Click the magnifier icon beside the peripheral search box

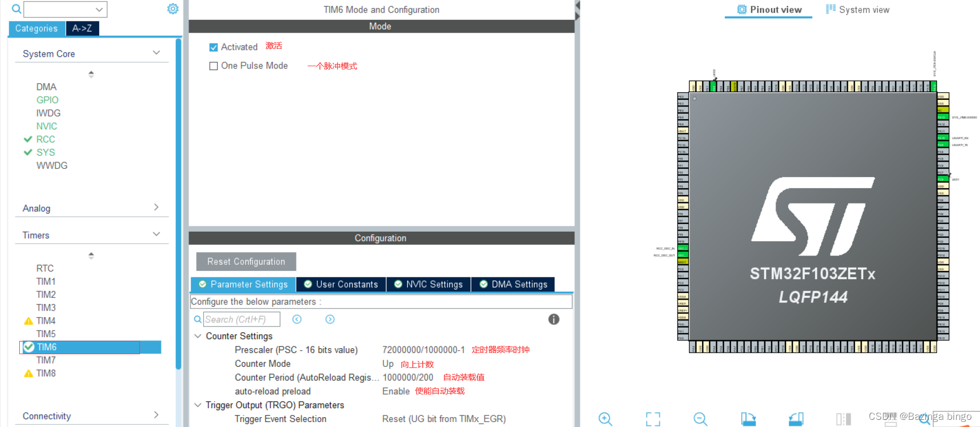[17, 9]
